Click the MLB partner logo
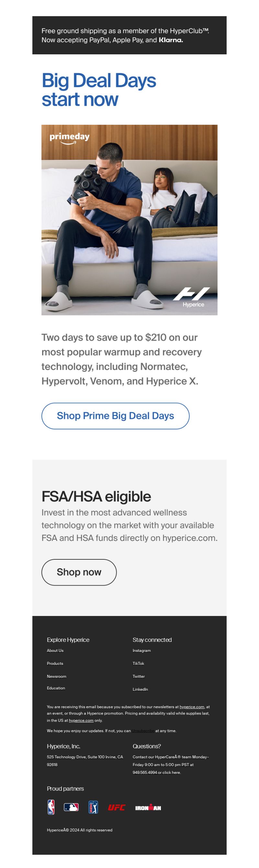The image size is (259, 868). coord(71,807)
